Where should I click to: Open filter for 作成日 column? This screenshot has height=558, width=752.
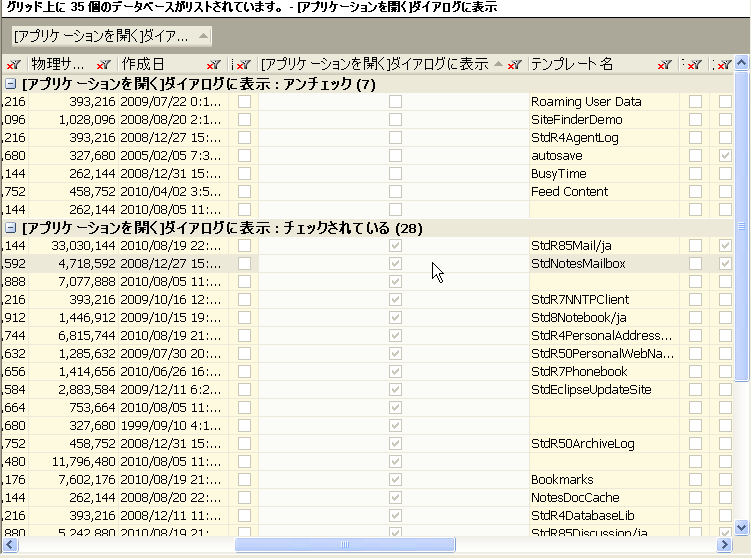[215, 65]
